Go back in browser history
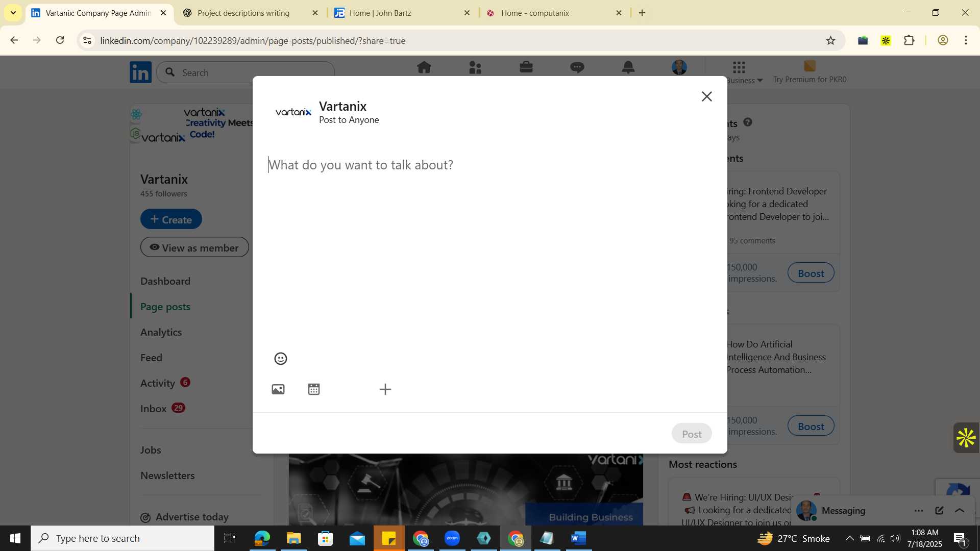This screenshot has height=551, width=980. click(14, 40)
